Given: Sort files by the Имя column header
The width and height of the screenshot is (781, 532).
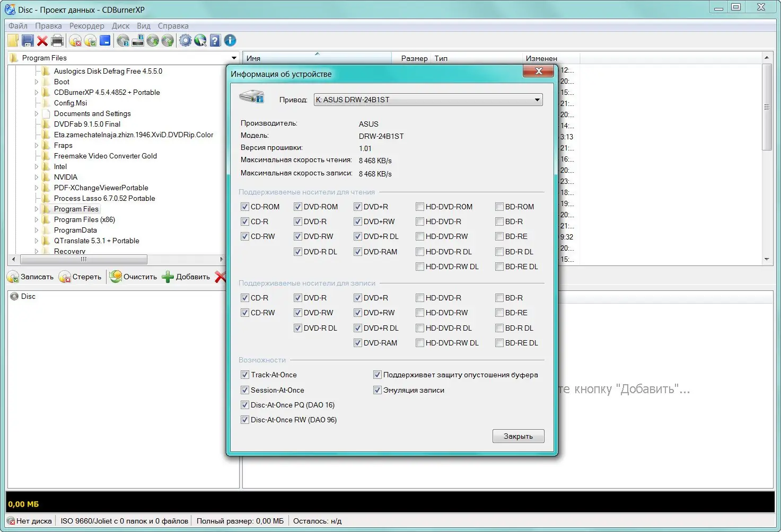Looking at the screenshot, I should point(317,58).
